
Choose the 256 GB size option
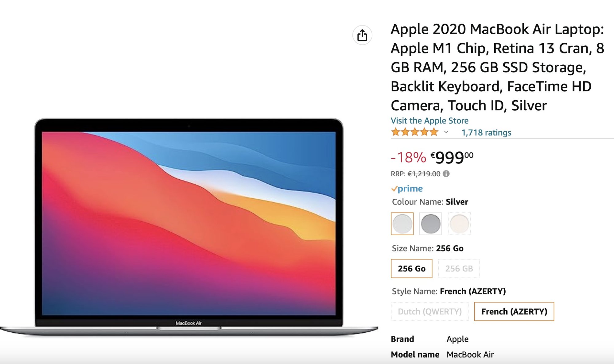coord(459,269)
